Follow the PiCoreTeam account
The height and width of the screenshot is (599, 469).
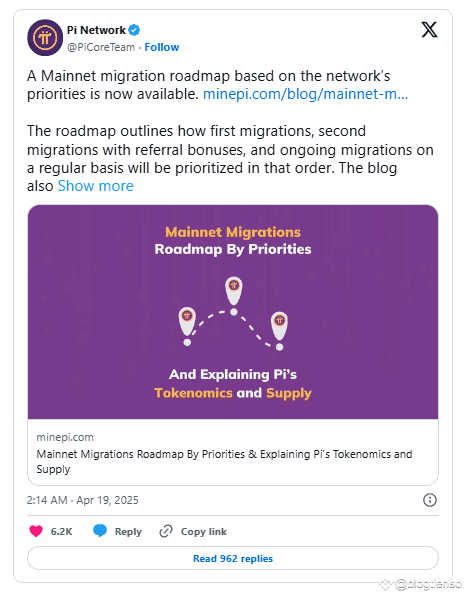click(x=162, y=47)
